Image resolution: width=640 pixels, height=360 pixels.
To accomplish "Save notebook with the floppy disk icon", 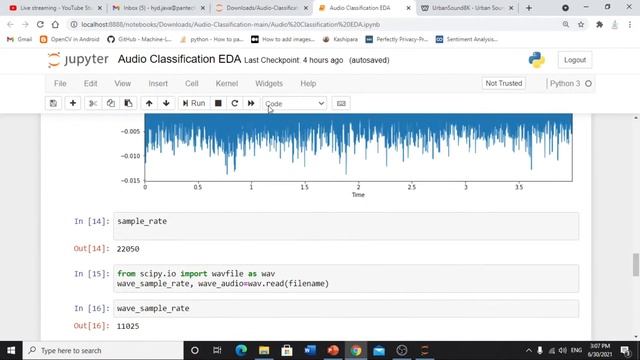I will tap(53, 103).
